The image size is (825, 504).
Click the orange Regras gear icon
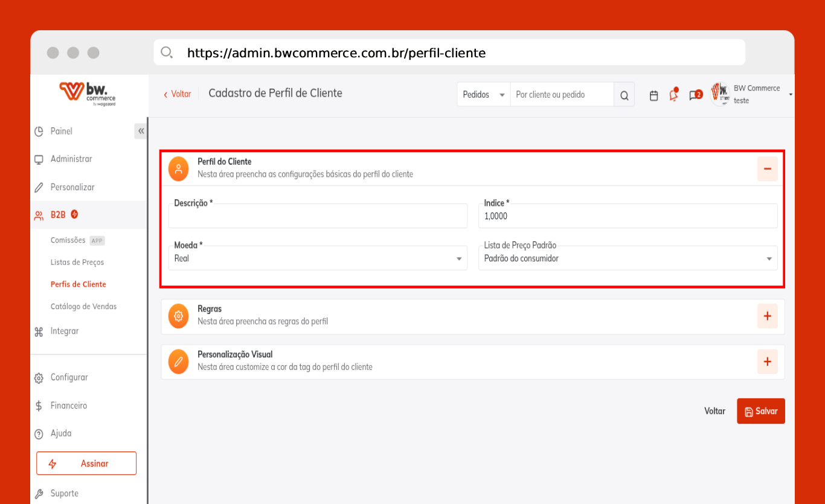(x=178, y=316)
